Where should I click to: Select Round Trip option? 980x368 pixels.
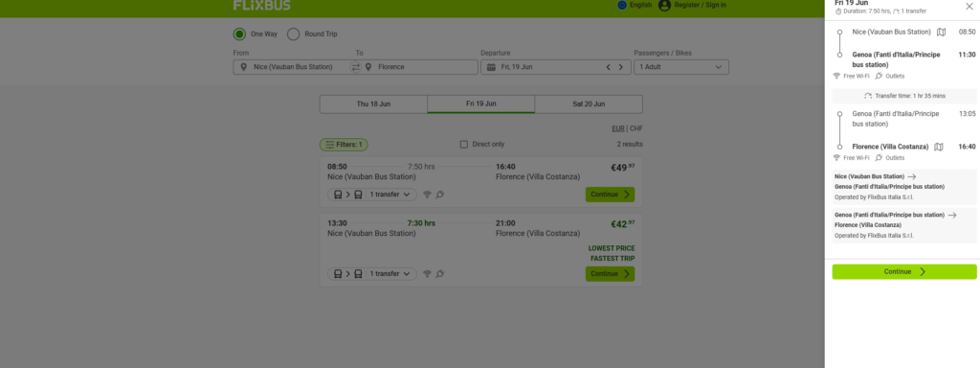(293, 34)
